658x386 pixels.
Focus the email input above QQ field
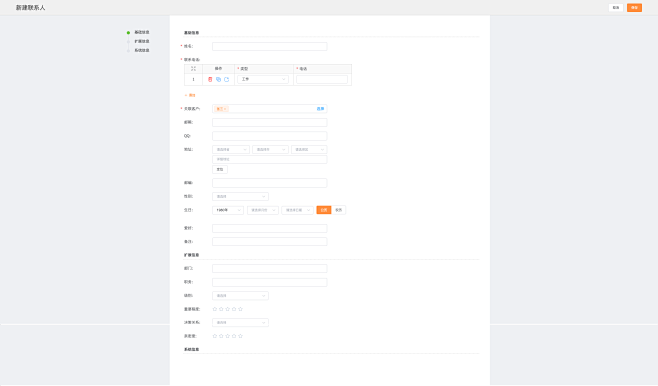pos(269,123)
